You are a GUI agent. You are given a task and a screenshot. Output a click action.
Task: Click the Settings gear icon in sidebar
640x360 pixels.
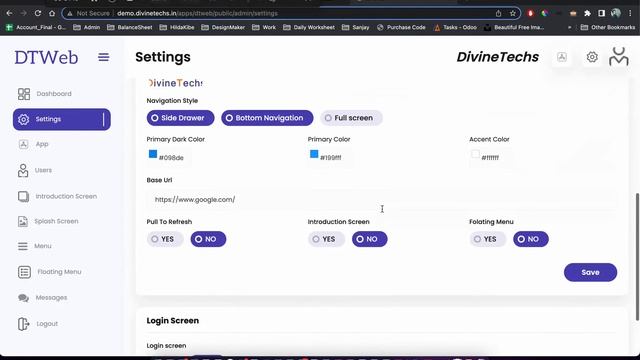[24, 119]
